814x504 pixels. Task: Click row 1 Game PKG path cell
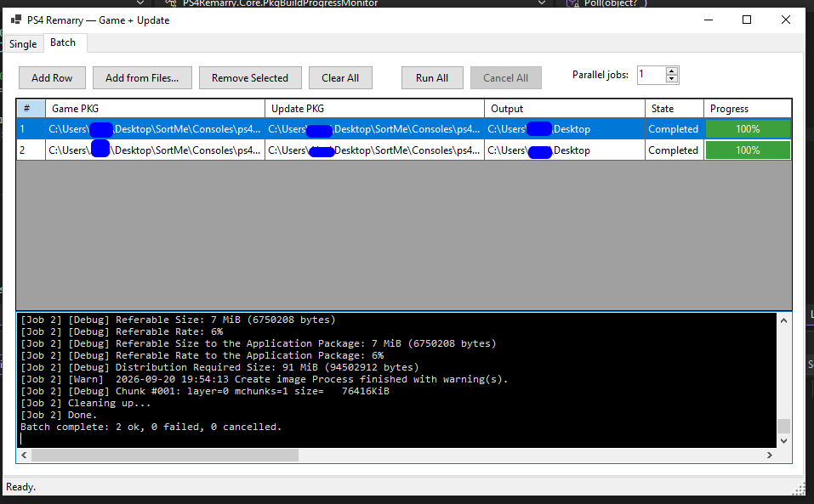(x=155, y=129)
